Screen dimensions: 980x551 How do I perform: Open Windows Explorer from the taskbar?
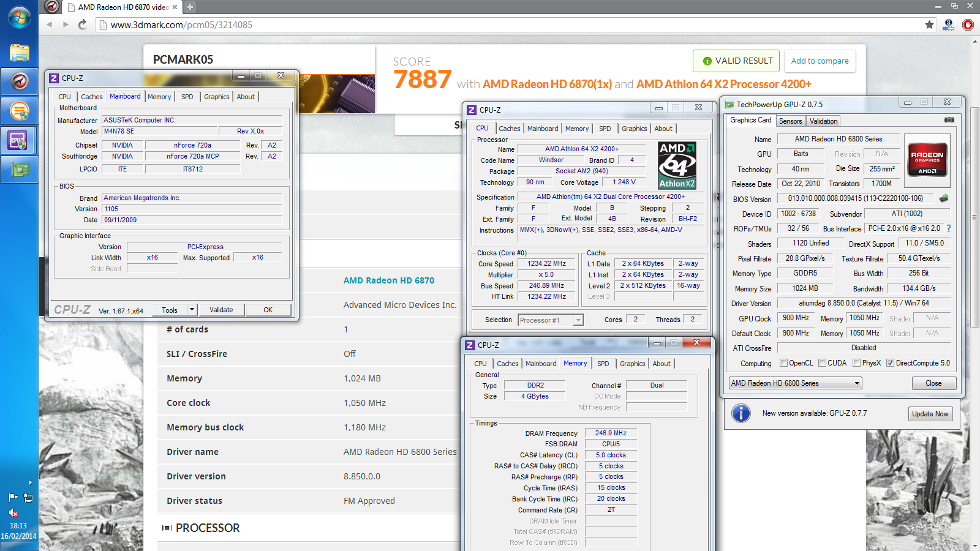click(x=19, y=52)
